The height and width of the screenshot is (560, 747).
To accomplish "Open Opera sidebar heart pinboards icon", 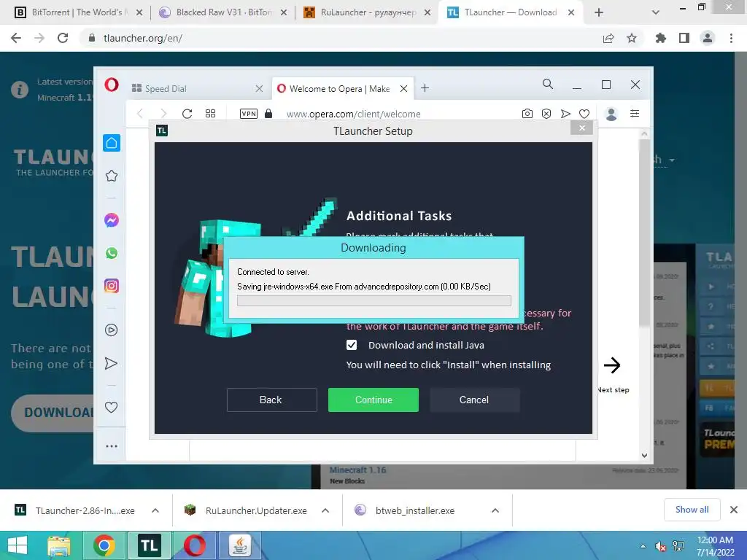I will (111, 407).
